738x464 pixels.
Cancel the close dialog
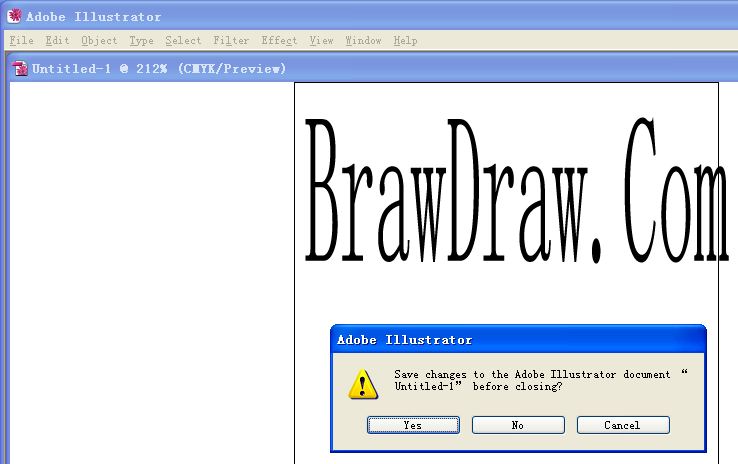click(x=623, y=425)
